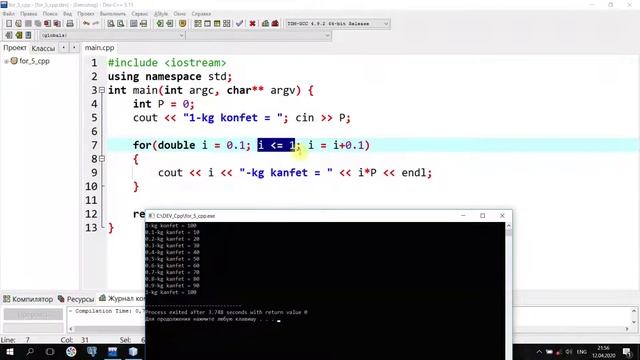
Task: Open Task View on taskbar
Action: [x=50, y=351]
